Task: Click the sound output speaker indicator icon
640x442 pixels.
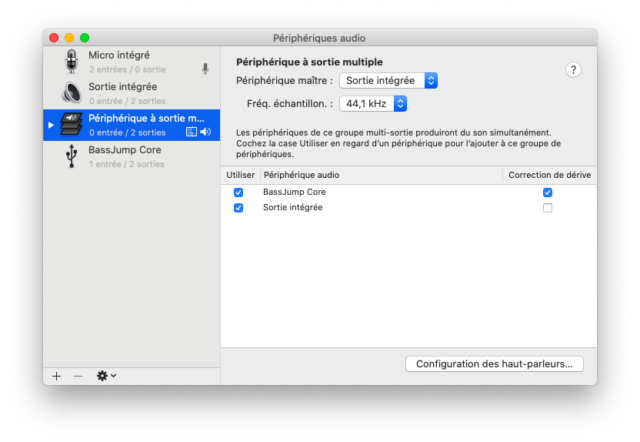Action: pyautogui.click(x=206, y=132)
